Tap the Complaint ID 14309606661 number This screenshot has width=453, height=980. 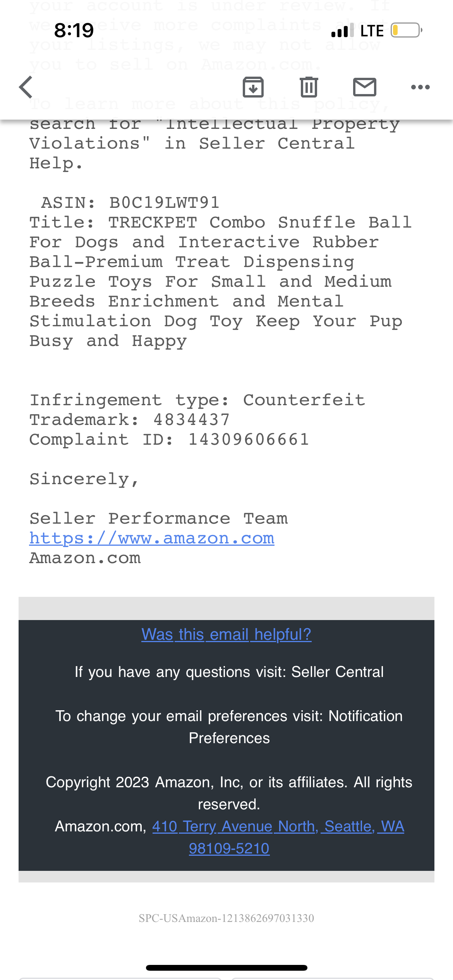[249, 439]
